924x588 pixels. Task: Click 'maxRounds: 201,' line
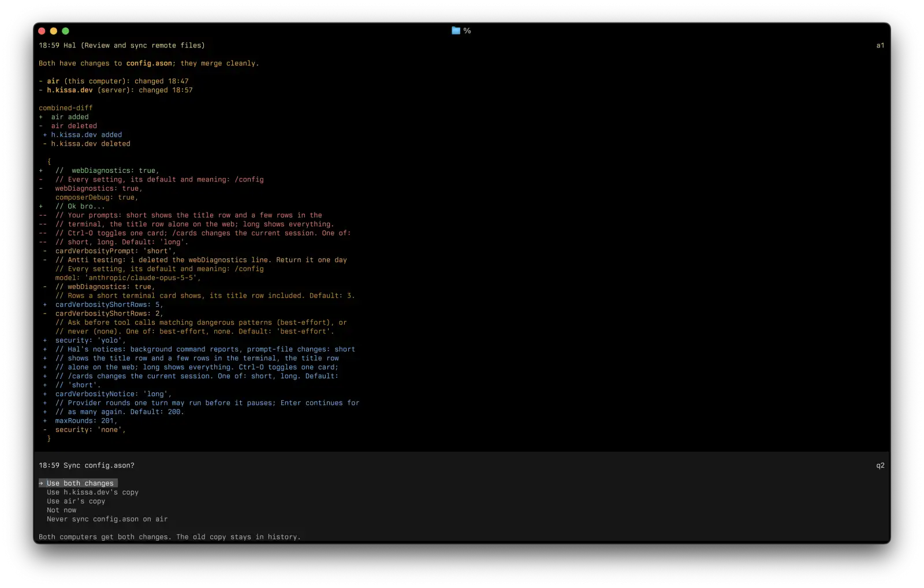[80, 420]
